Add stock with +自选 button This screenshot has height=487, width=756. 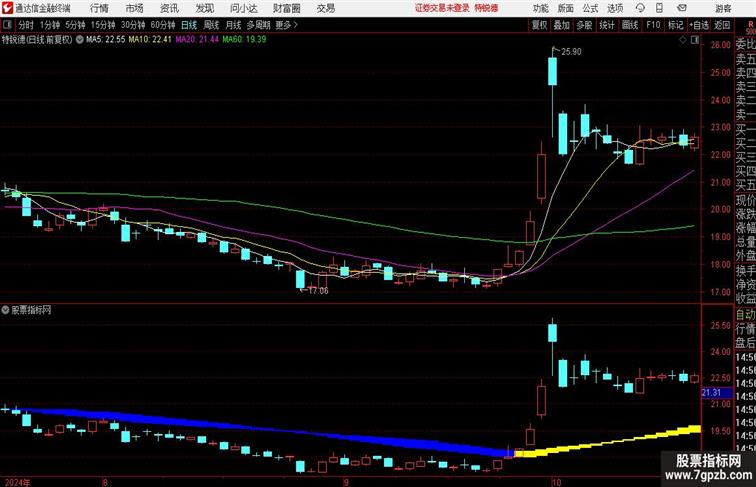699,25
